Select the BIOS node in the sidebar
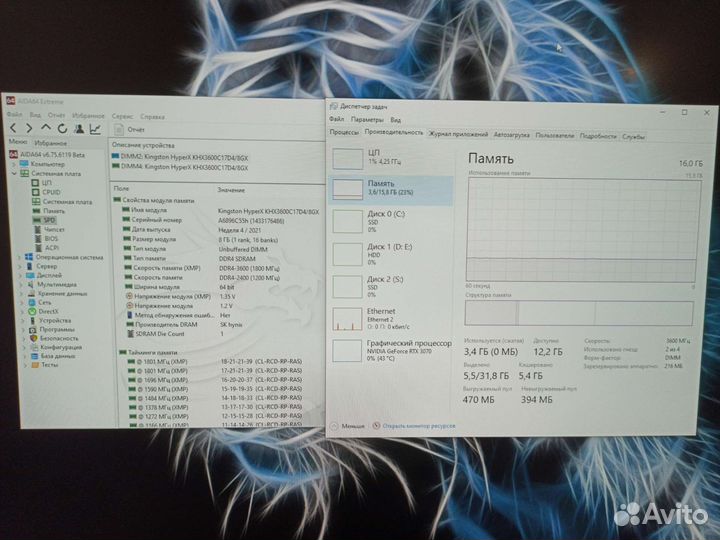 click(50, 238)
